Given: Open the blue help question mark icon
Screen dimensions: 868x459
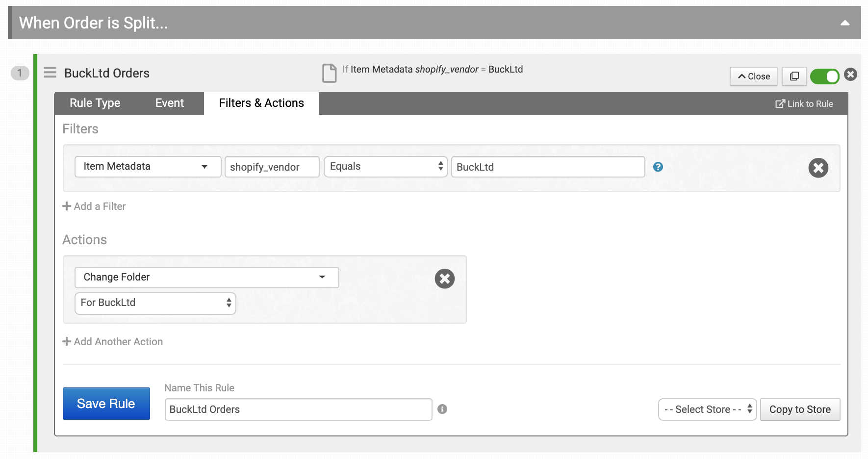Looking at the screenshot, I should click(x=658, y=167).
